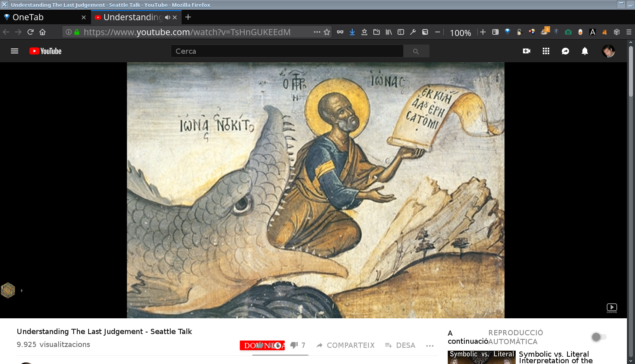Go back to the previous page
The width and height of the screenshot is (635, 364).
[x=6, y=32]
